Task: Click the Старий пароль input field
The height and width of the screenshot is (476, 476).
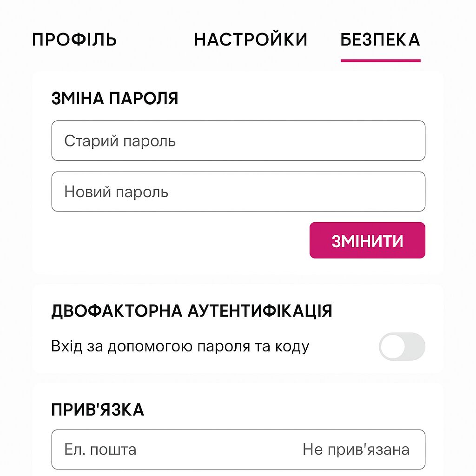Action: pyautogui.click(x=238, y=140)
